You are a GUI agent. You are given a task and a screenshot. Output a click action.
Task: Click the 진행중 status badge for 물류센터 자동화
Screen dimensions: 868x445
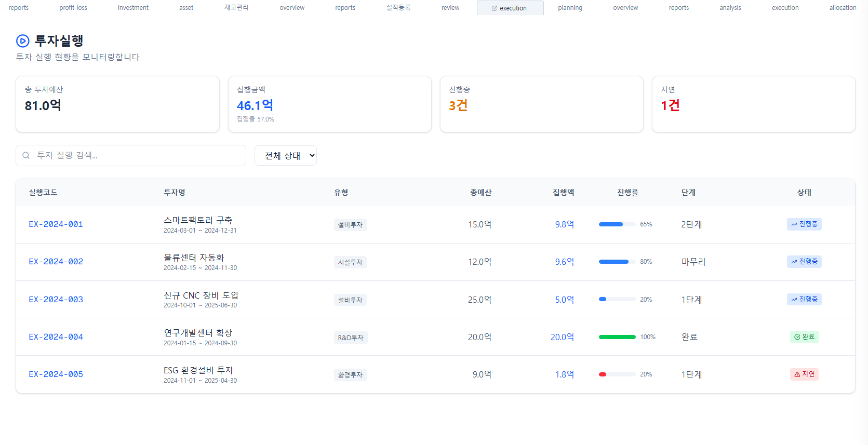[x=804, y=262]
